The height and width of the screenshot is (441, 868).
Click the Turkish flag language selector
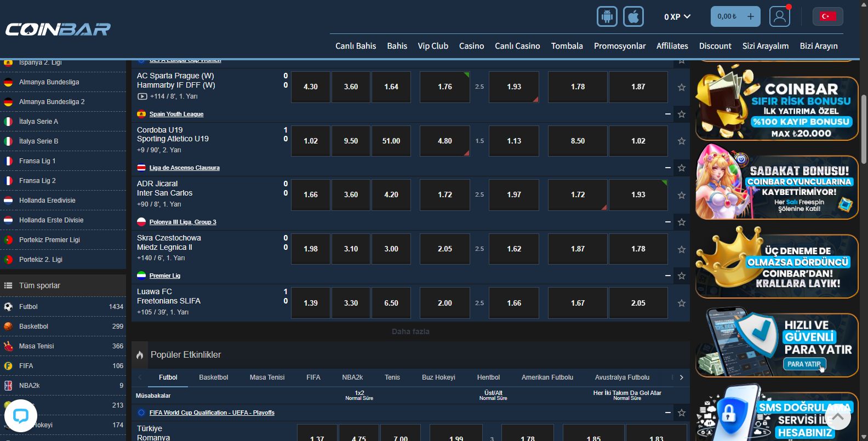click(827, 16)
